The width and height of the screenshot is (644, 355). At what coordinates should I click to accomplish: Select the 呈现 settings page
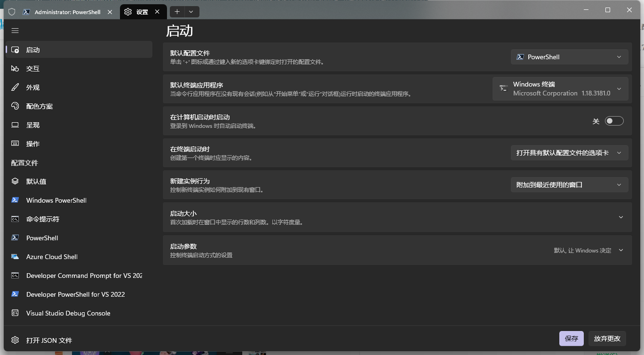click(x=79, y=125)
